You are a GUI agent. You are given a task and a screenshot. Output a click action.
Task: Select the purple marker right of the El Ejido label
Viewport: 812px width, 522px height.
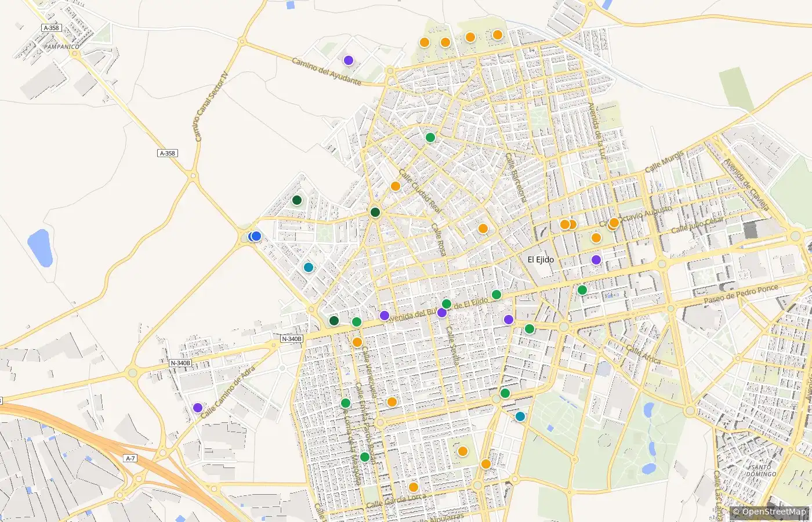tap(596, 260)
